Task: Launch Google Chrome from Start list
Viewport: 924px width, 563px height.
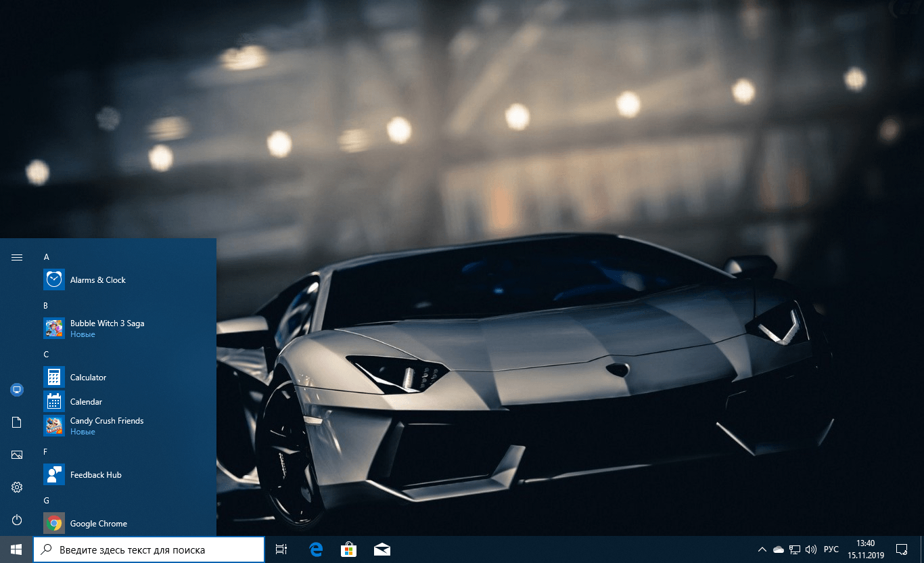Action: 98,524
